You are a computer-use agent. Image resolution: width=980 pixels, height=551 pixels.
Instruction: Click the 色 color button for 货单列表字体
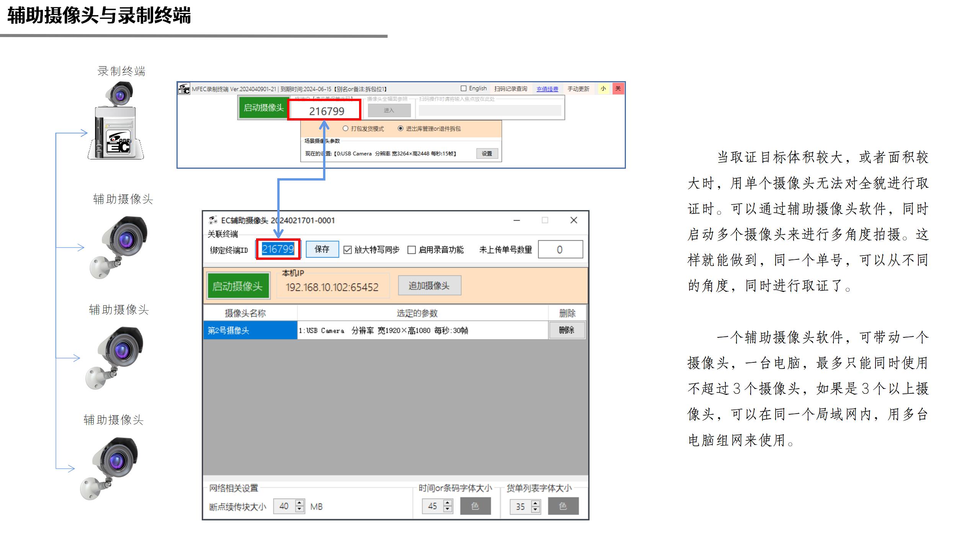point(563,506)
